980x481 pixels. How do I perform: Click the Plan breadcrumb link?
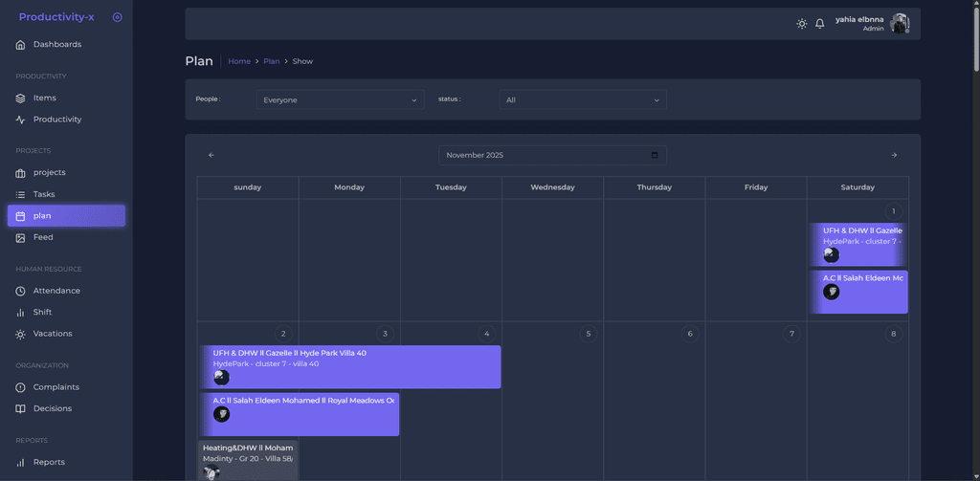point(272,61)
